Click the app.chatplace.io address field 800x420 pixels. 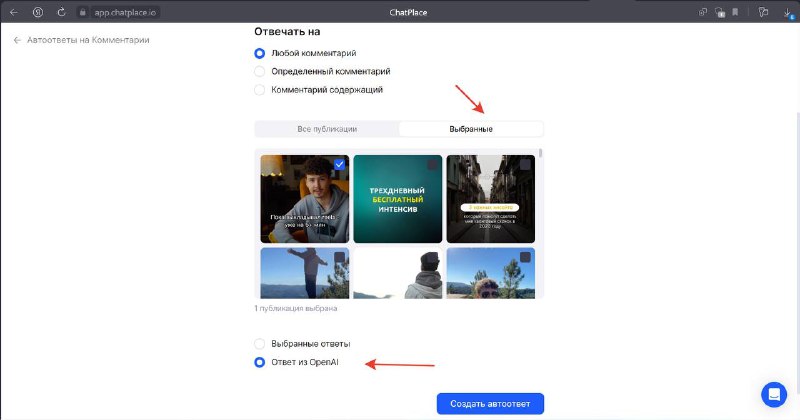pyautogui.click(x=125, y=12)
